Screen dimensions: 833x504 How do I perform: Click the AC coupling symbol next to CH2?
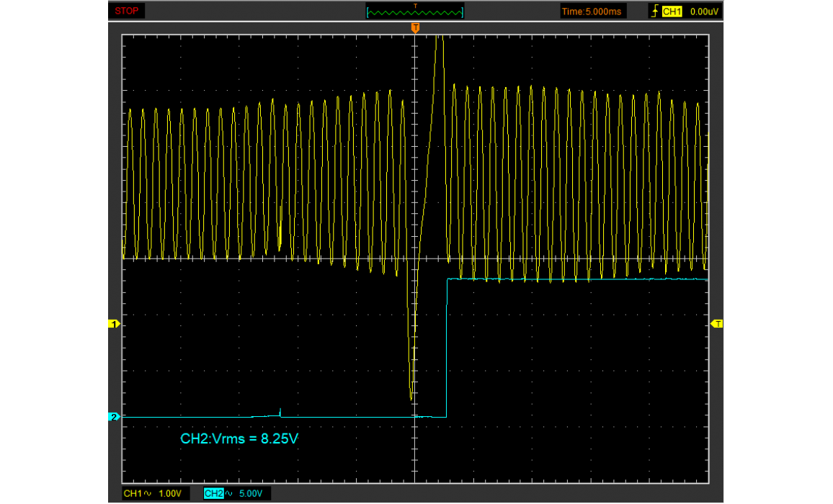pyautogui.click(x=227, y=493)
